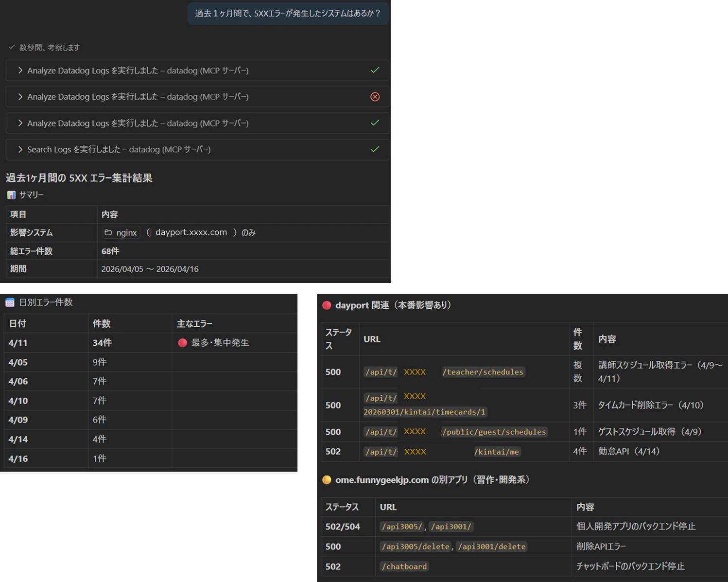Expand the Search Logs step chevron

click(x=20, y=149)
